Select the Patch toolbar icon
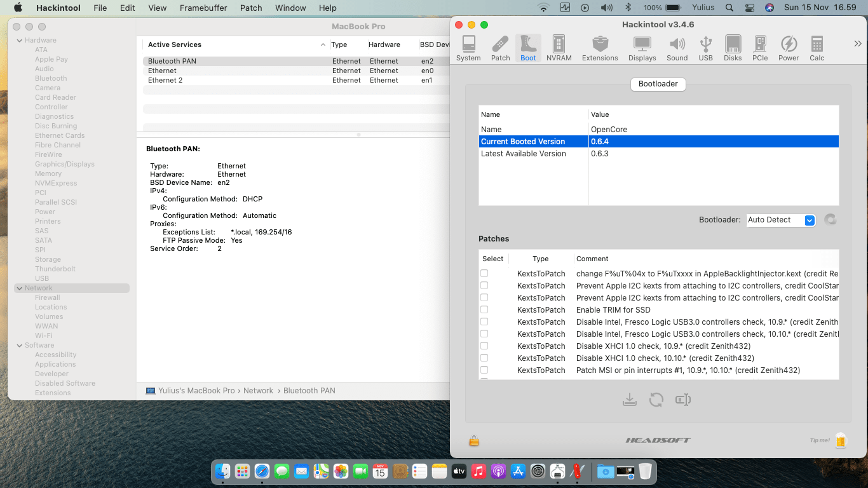 (x=500, y=48)
